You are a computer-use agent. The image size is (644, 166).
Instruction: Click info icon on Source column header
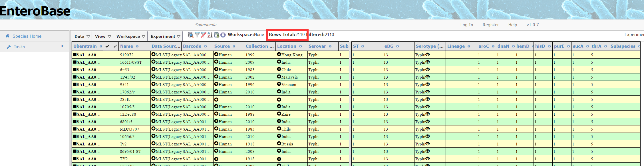click(234, 46)
